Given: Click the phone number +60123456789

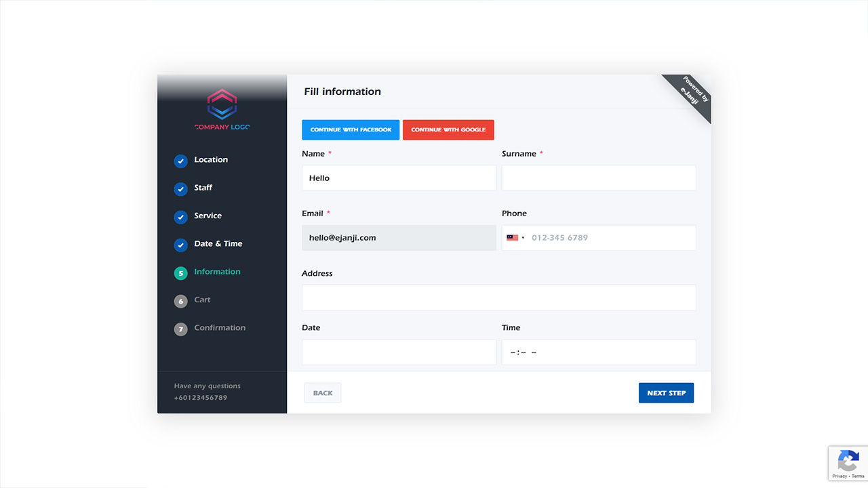Looking at the screenshot, I should point(201,398).
